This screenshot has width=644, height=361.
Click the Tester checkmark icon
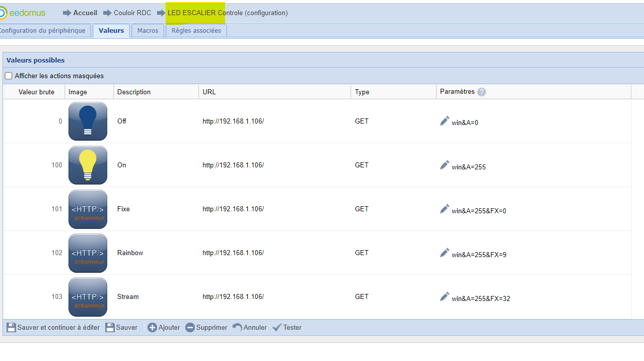[x=277, y=328]
